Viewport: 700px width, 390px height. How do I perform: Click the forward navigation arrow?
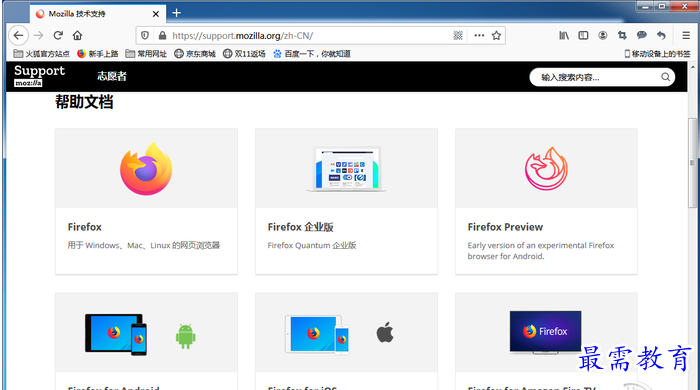pyautogui.click(x=39, y=35)
